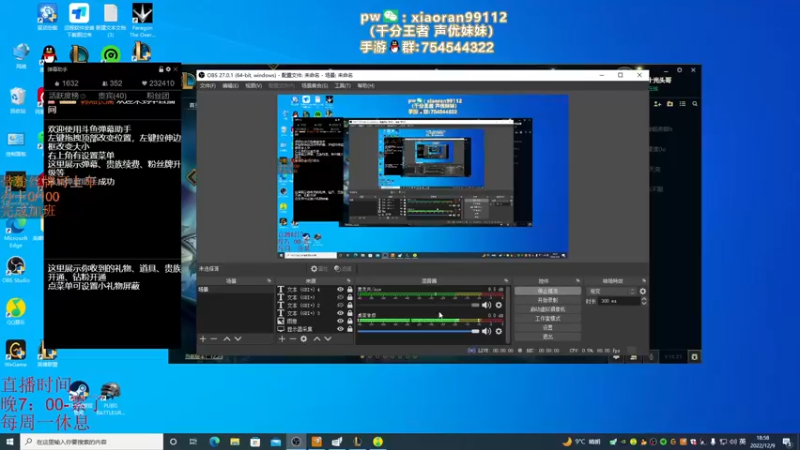Click the OBS icon in the taskbar
Image resolution: width=800 pixels, height=450 pixels.
[296, 442]
